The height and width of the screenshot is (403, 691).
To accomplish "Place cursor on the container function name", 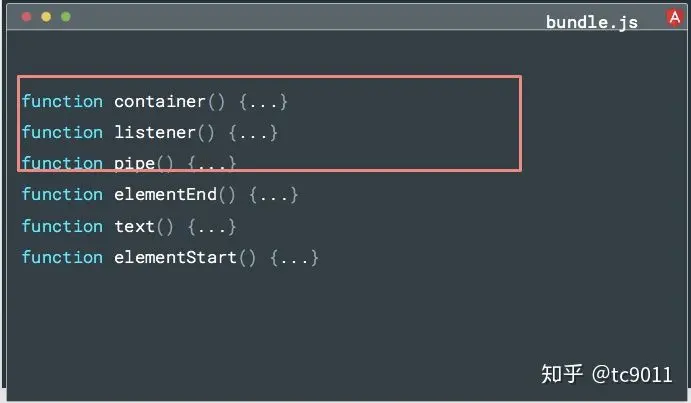I will 160,101.
